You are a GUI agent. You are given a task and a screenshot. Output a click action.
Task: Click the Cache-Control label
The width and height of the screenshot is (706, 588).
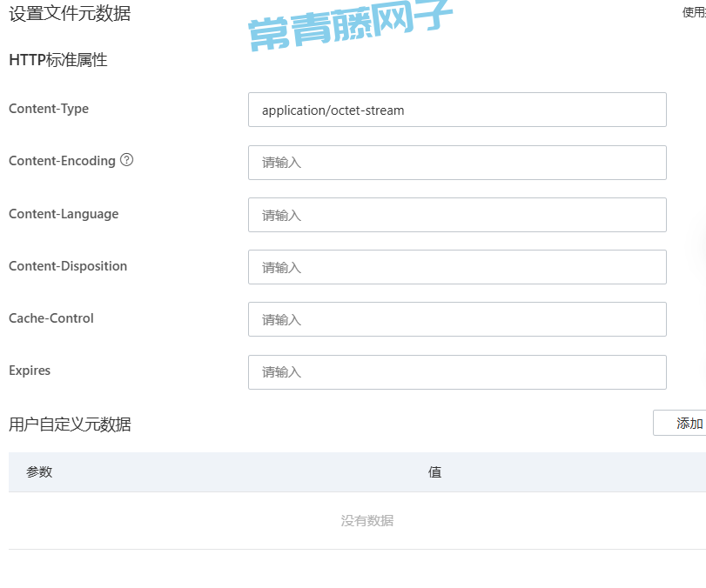click(51, 318)
